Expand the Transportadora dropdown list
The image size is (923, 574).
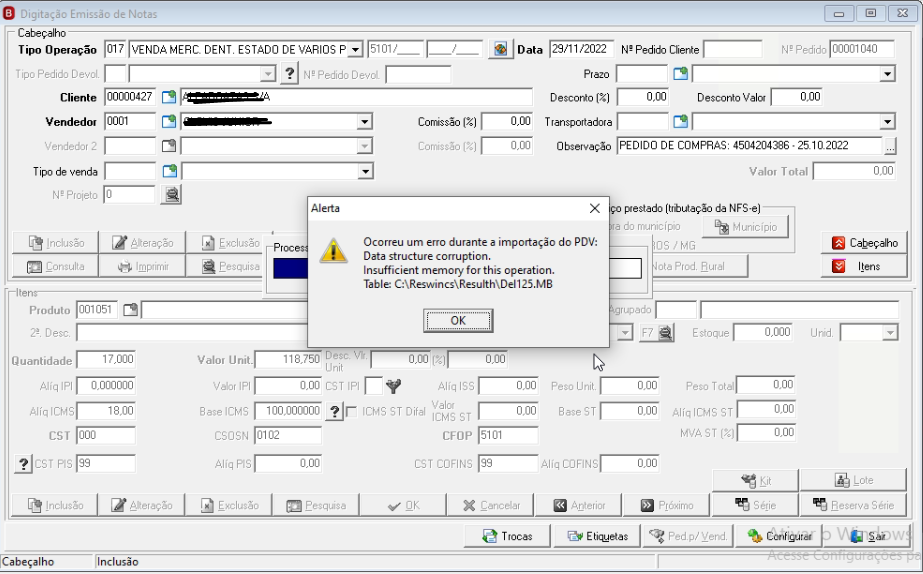888,122
